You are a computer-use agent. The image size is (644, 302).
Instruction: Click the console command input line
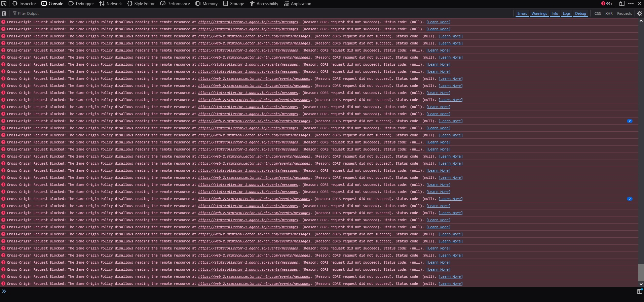click(321, 291)
